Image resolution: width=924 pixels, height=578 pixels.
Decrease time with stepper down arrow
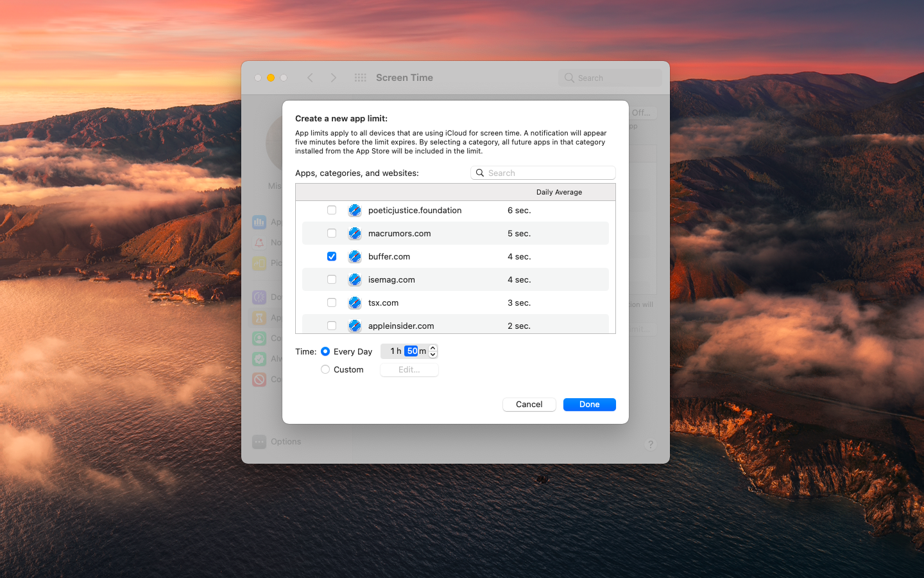click(433, 355)
